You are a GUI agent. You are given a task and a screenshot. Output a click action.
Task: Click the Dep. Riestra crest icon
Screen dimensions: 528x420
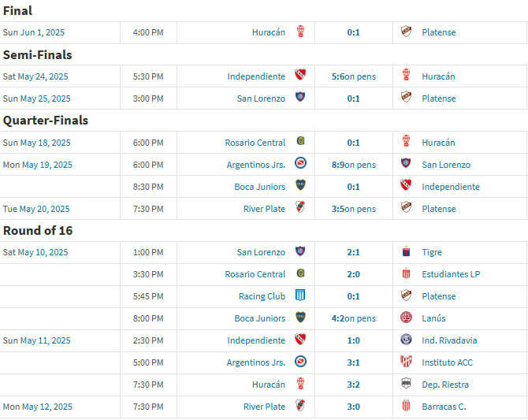click(x=406, y=385)
